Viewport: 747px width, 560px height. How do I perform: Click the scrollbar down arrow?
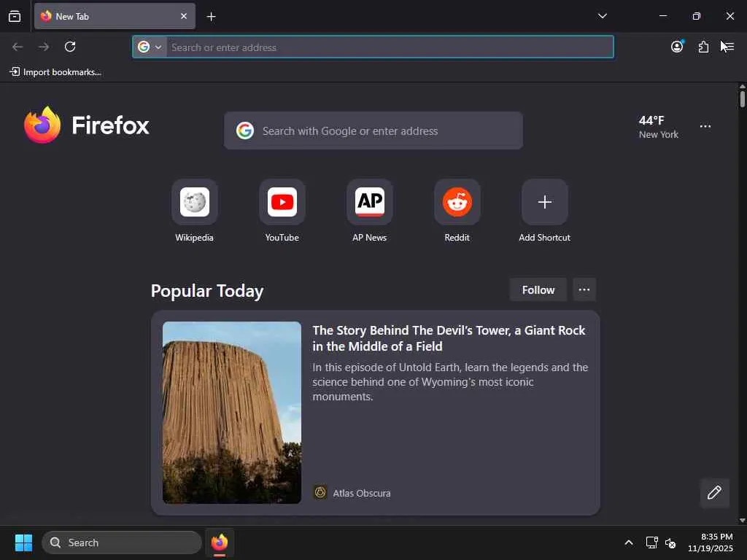(742, 521)
